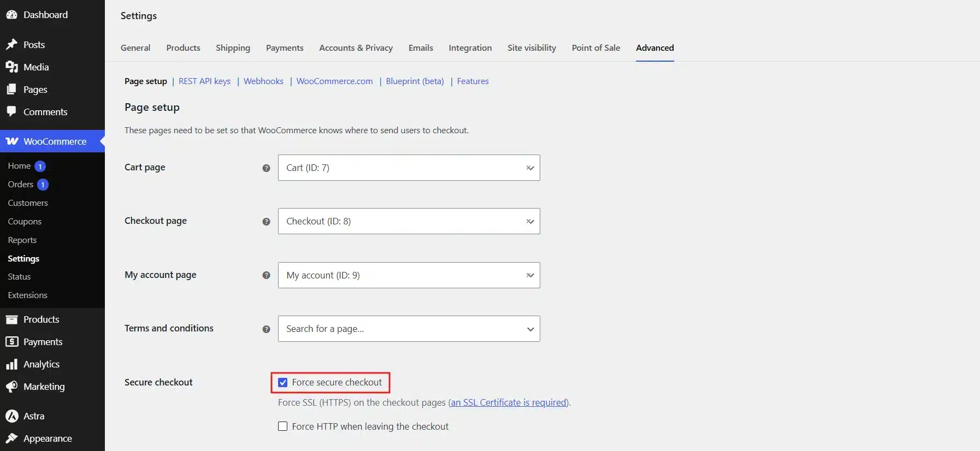Image resolution: width=980 pixels, height=451 pixels.
Task: Open the Point of Sale tab
Action: 596,48
